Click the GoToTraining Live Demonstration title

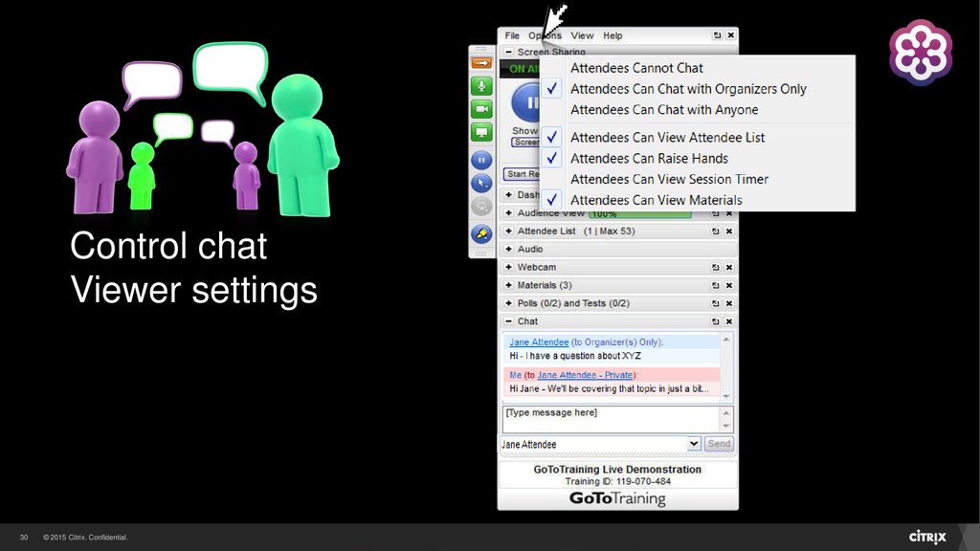coord(617,469)
